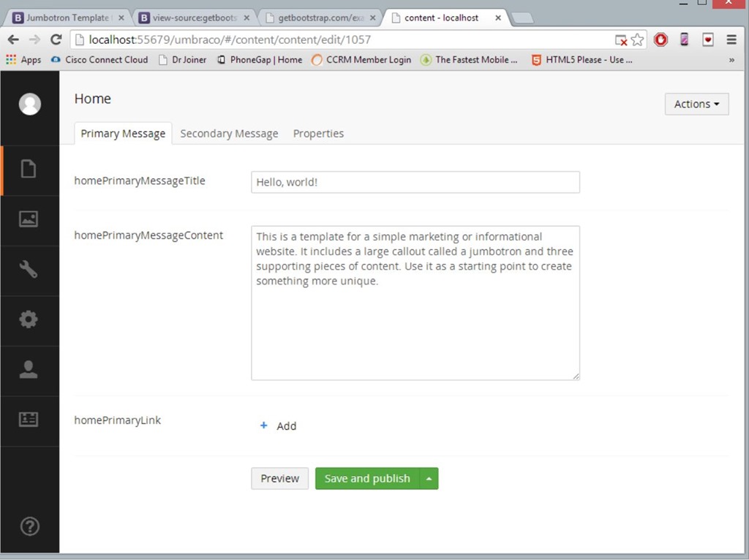Open the Chrome hamburger menu
This screenshot has width=749, height=560.
(731, 39)
